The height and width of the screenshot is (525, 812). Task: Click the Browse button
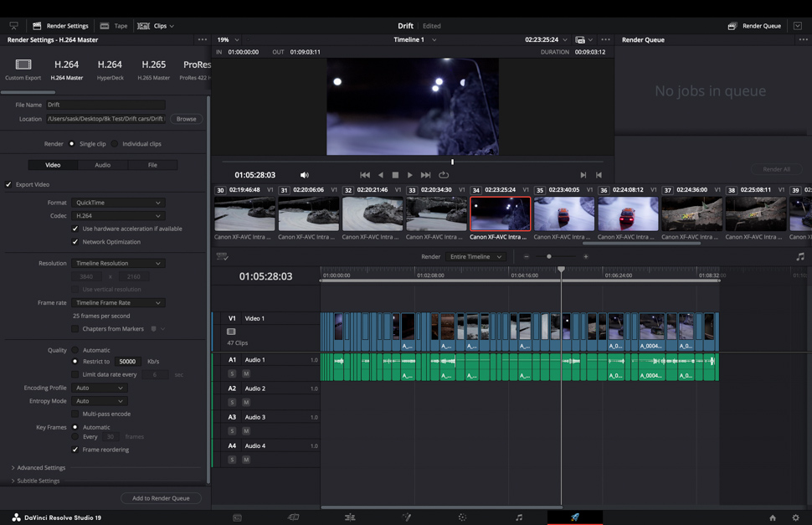tap(187, 119)
